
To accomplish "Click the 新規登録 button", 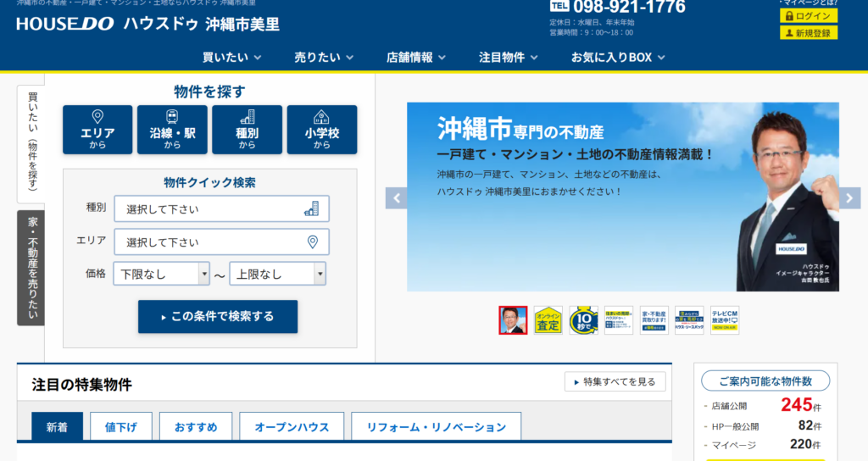I will [808, 33].
